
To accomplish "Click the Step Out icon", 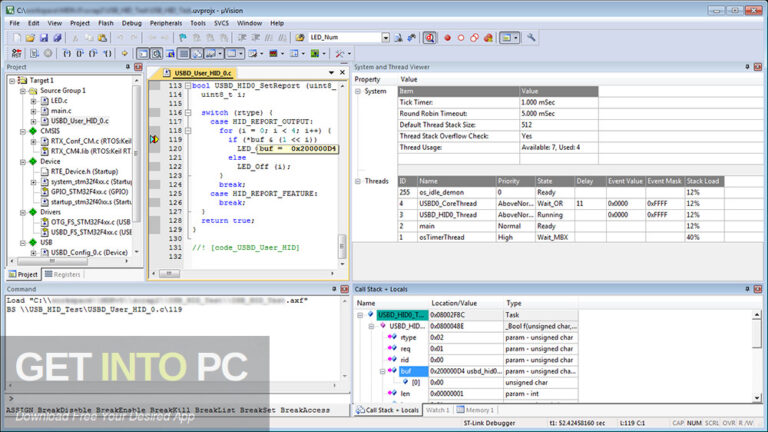I will pyautogui.click(x=94, y=53).
